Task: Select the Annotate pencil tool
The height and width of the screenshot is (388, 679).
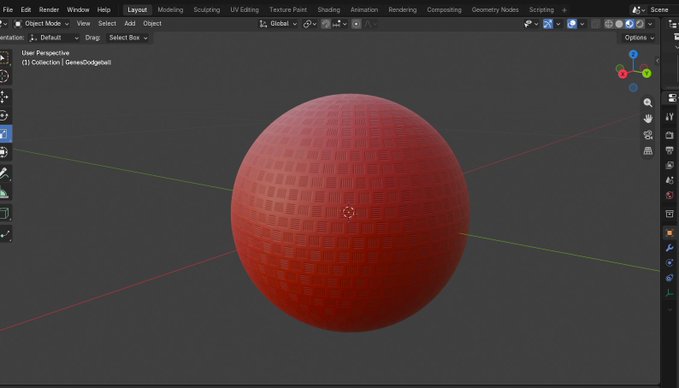Action: tap(4, 173)
